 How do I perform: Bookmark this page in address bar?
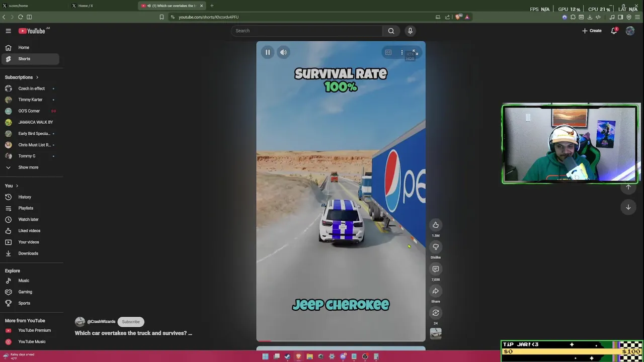162,17
